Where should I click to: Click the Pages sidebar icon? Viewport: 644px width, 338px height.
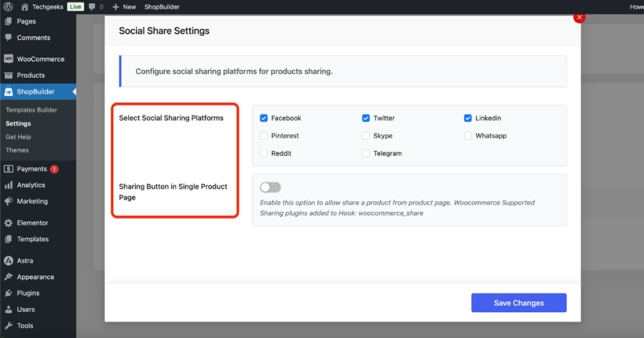[8, 21]
